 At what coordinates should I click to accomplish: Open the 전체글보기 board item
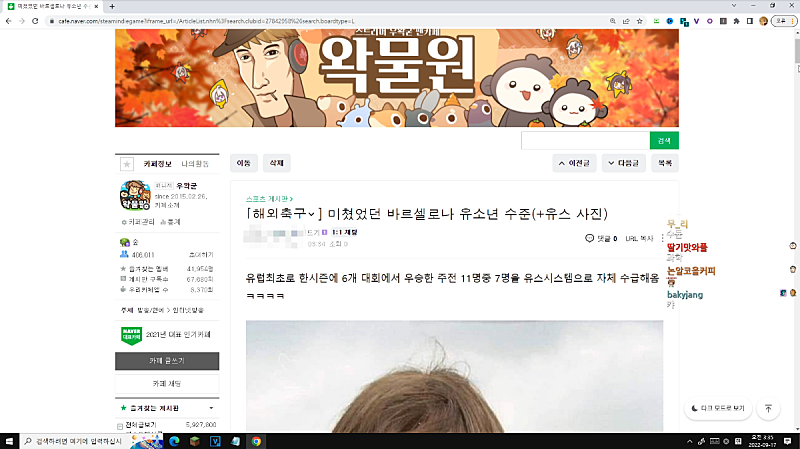141,425
